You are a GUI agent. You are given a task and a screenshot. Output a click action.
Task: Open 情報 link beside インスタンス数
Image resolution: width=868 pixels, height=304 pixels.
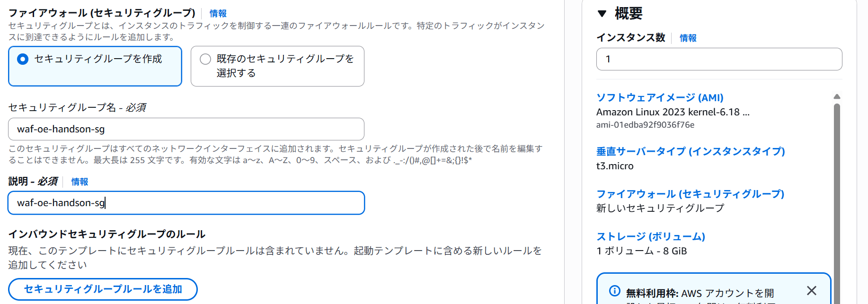point(688,38)
